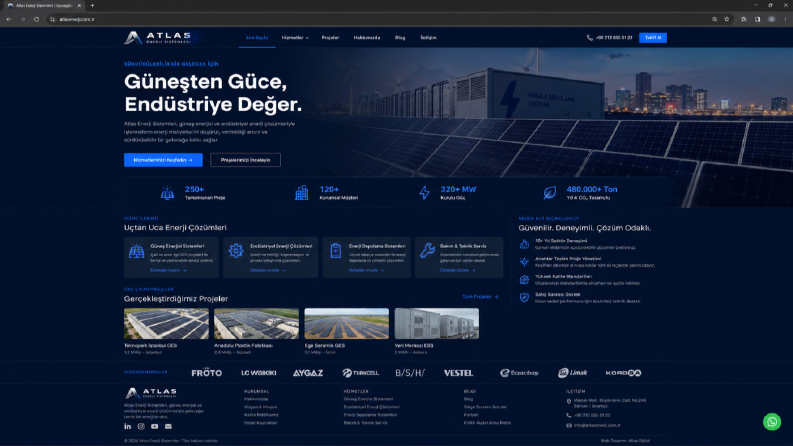Screen dimensions: 793x446
Task: Click the thumbs-up icon beside sektör deneyimi
Action: (x=524, y=244)
